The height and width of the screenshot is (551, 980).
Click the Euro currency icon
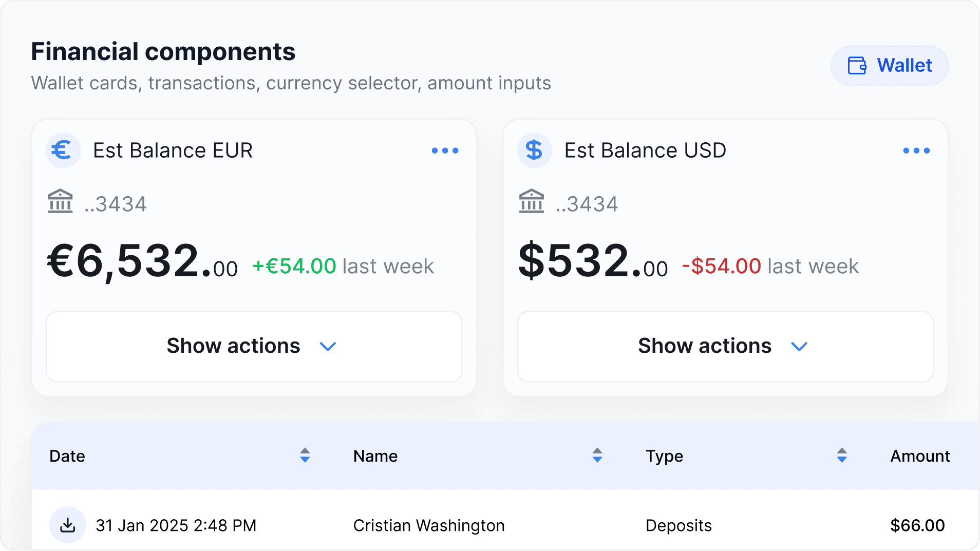pyautogui.click(x=63, y=150)
